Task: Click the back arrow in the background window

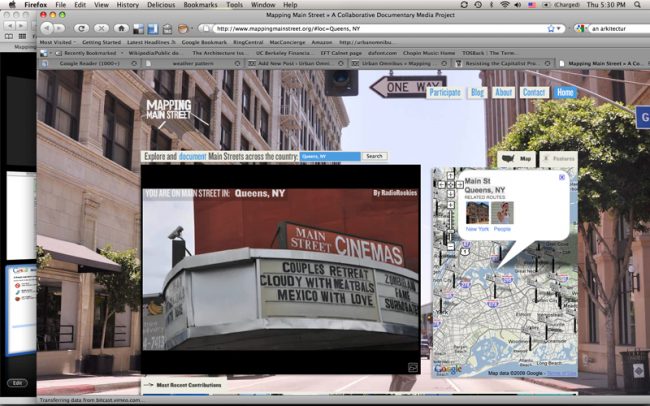Action: pos(8,25)
